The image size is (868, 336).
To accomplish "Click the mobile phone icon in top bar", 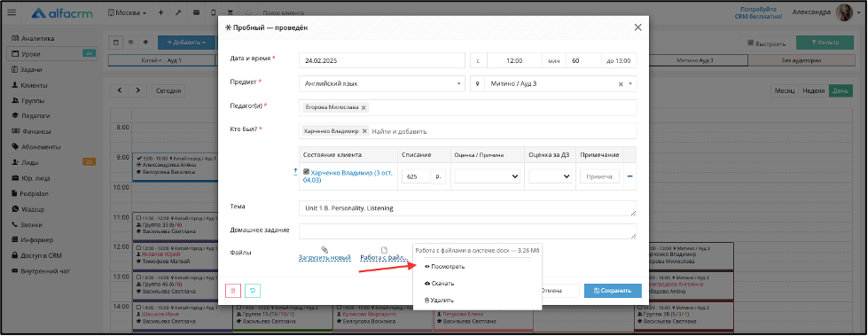I will pyautogui.click(x=214, y=12).
